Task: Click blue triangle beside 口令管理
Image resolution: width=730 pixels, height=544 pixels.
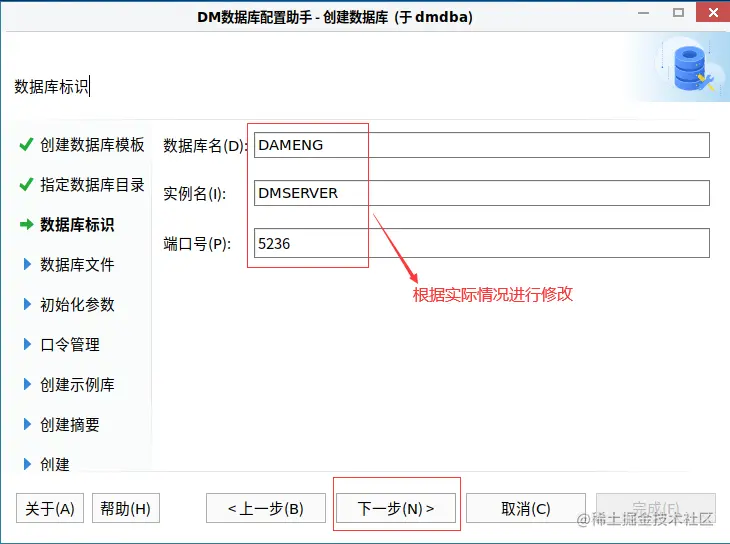Action: pos(27,344)
